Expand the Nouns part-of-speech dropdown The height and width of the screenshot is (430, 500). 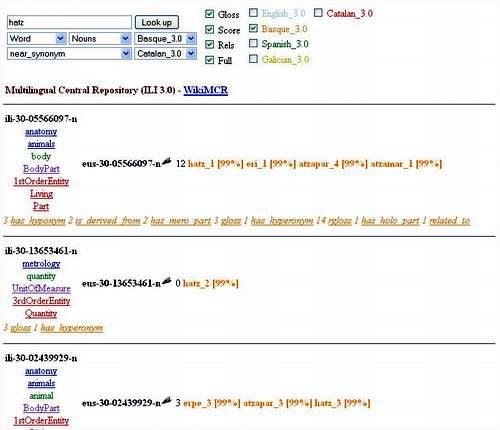(100, 39)
